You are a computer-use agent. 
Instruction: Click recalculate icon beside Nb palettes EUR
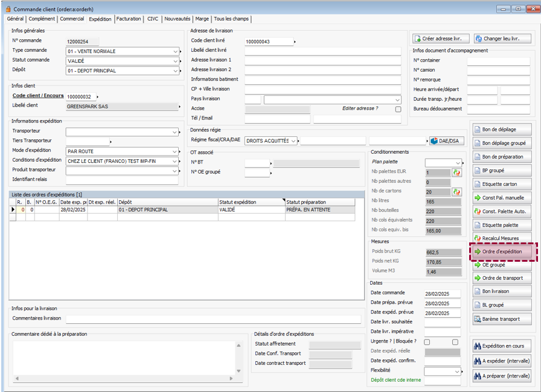456,172
